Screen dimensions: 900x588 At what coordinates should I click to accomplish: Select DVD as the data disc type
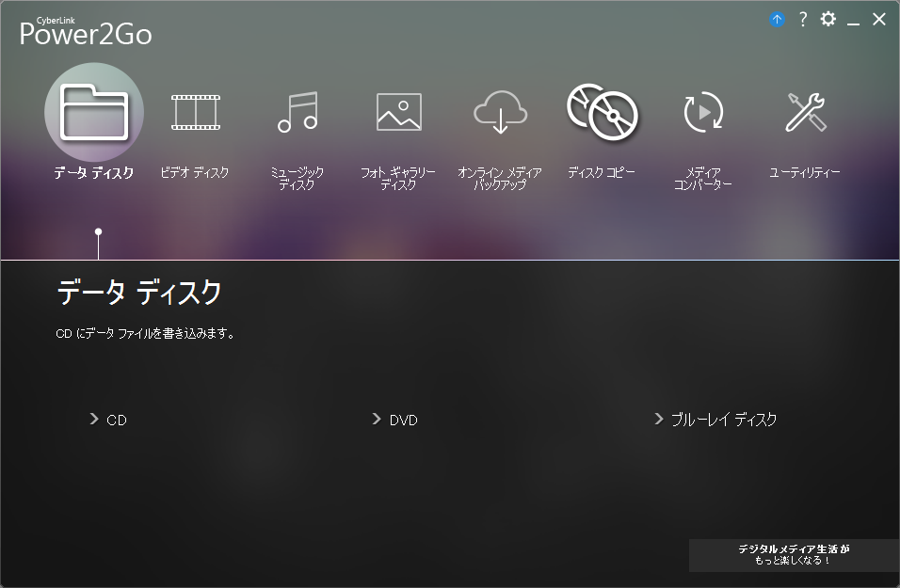coord(403,420)
